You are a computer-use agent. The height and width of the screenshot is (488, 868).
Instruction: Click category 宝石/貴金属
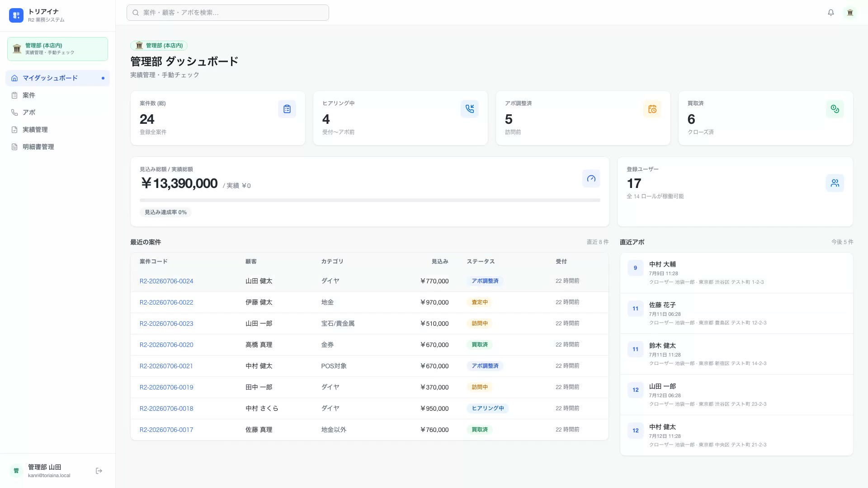pyautogui.click(x=338, y=324)
